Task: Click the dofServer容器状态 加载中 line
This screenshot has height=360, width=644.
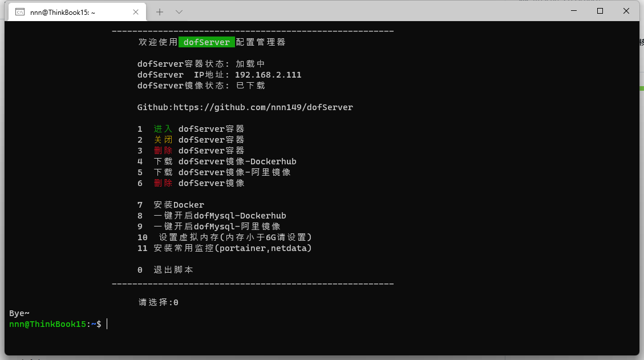Action: click(201, 64)
